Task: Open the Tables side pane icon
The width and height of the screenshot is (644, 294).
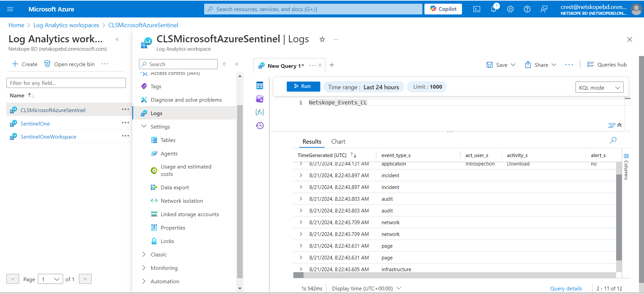Action: [x=260, y=86]
